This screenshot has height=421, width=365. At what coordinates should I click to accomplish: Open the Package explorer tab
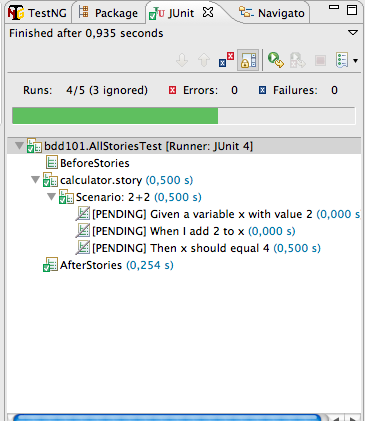pos(108,13)
